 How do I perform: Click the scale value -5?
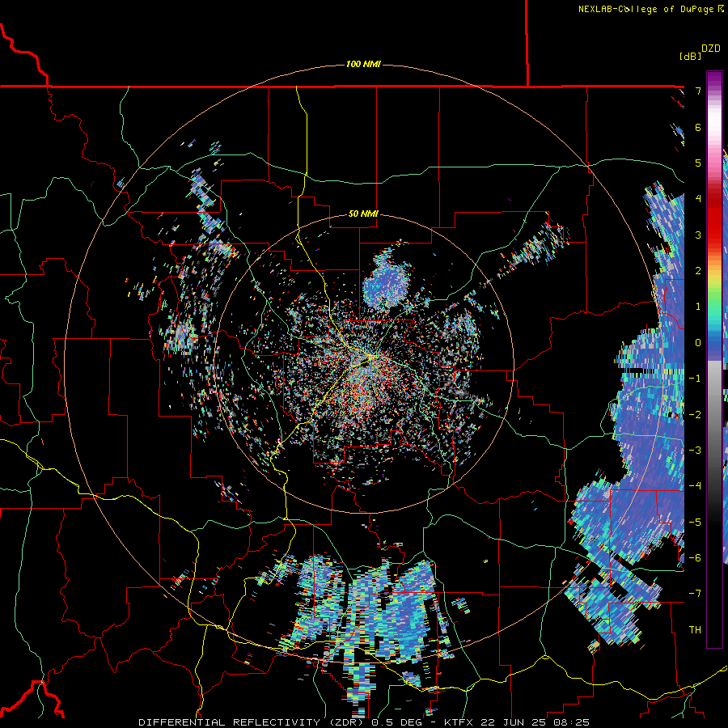(x=695, y=522)
